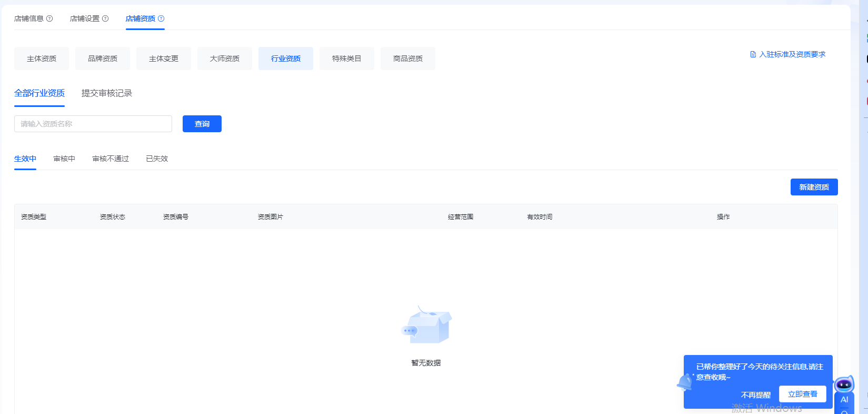Image resolution: width=868 pixels, height=414 pixels.
Task: Open the 特殊类目 category
Action: [347, 58]
